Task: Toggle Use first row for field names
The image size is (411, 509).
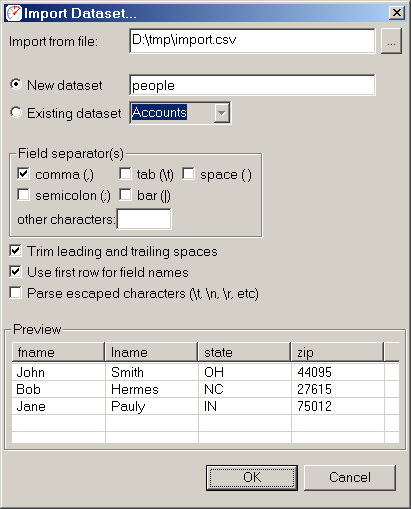Action: [16, 272]
